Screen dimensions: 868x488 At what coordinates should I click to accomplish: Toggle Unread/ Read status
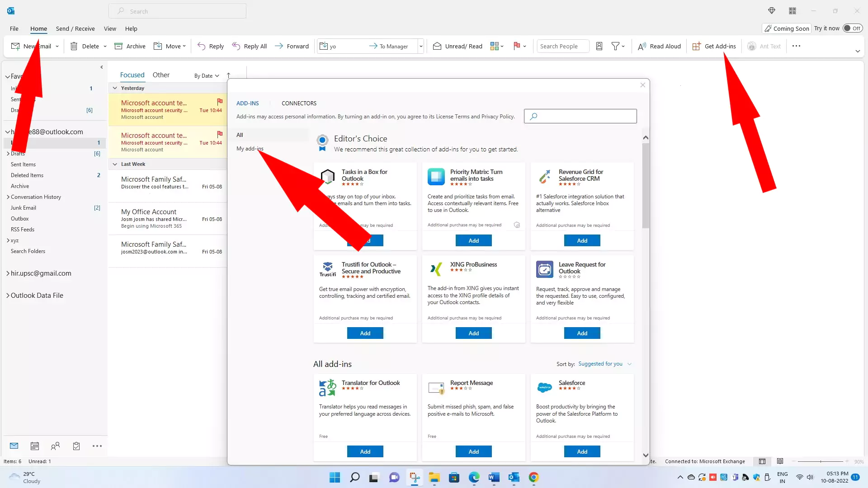coord(458,46)
